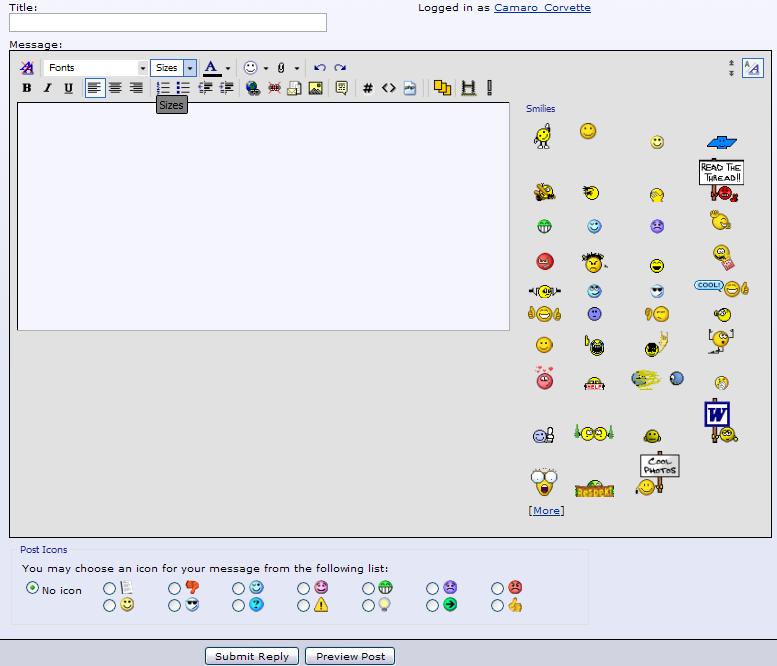Focus the Title input field
Screen dimensions: 777x666
pos(168,22)
